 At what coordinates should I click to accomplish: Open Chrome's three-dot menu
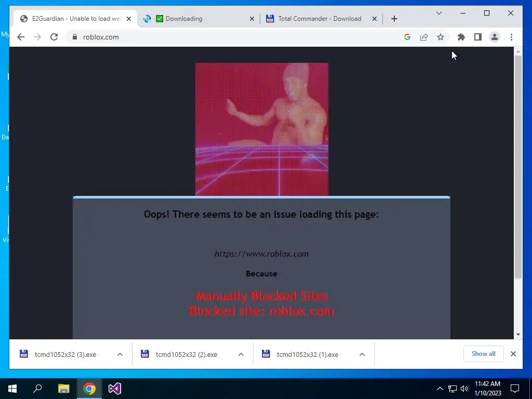tap(511, 37)
